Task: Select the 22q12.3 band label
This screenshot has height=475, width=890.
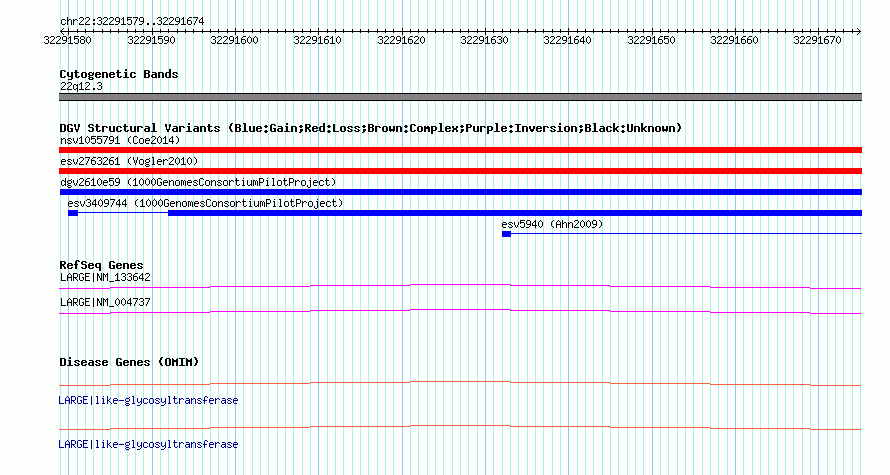Action: pos(81,86)
